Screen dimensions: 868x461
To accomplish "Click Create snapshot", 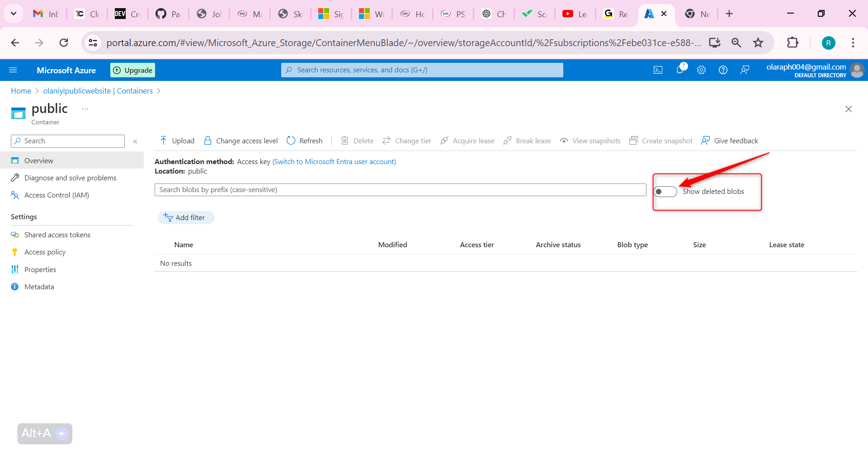I will 661,141.
